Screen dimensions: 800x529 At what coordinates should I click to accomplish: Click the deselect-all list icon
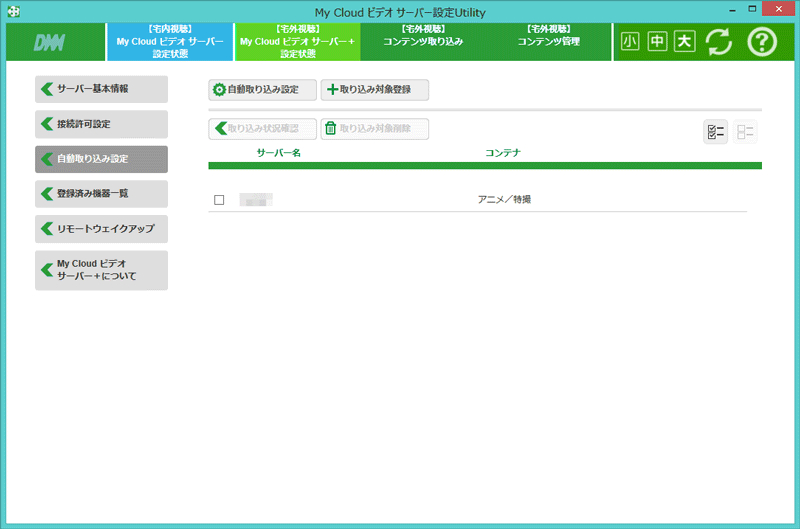coord(745,132)
